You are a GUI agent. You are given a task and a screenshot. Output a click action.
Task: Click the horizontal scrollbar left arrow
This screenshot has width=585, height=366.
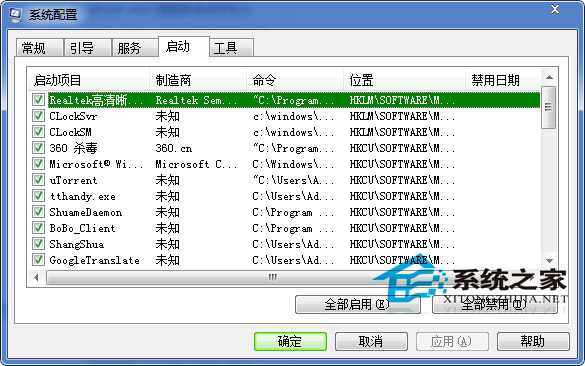pyautogui.click(x=36, y=278)
